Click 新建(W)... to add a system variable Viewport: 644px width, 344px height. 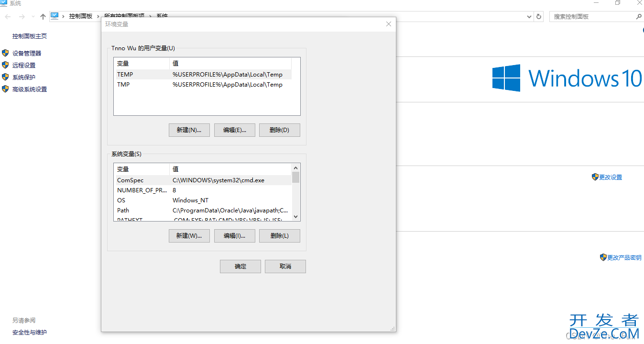tap(189, 236)
